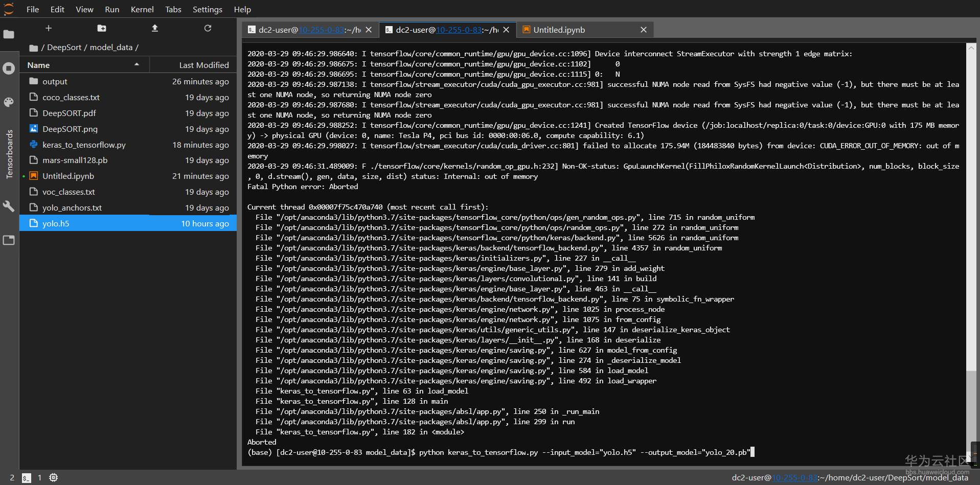Viewport: 980px width, 485px height.
Task: Focus the terminal command prompt line
Action: 501,452
